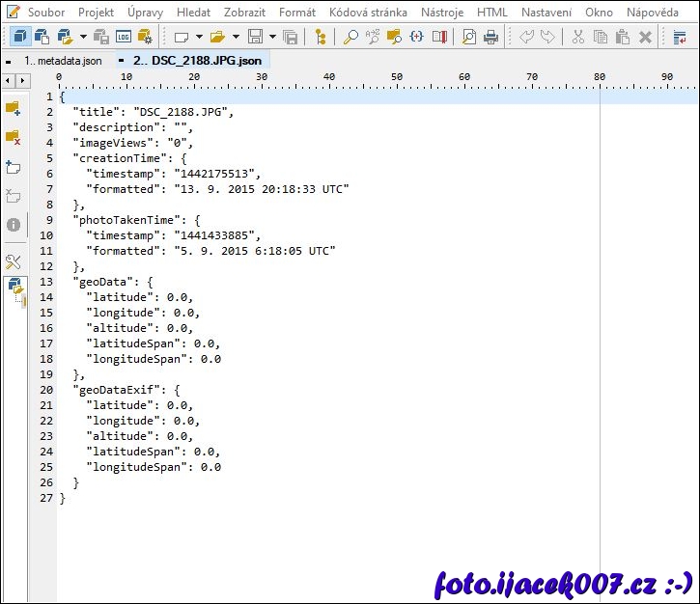Click the Print icon in toolbar
Screen dimensions: 700x604
click(491, 37)
